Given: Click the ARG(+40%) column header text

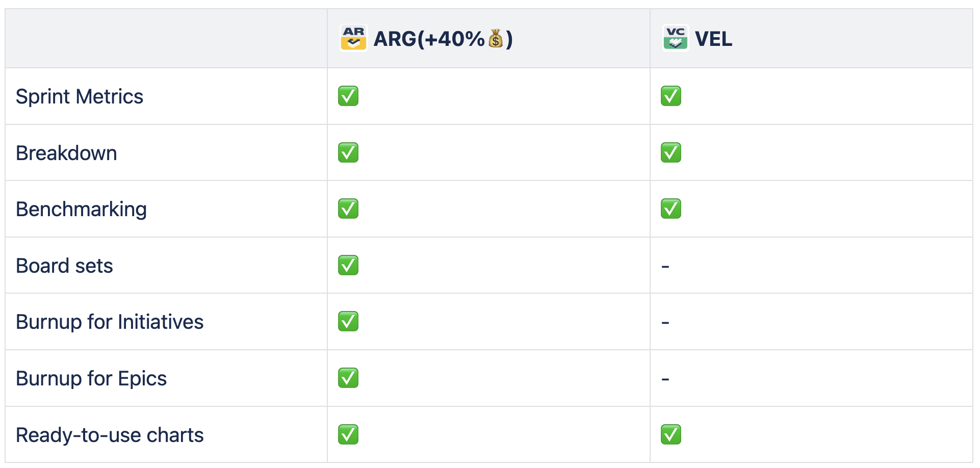Looking at the screenshot, I should tap(443, 39).
